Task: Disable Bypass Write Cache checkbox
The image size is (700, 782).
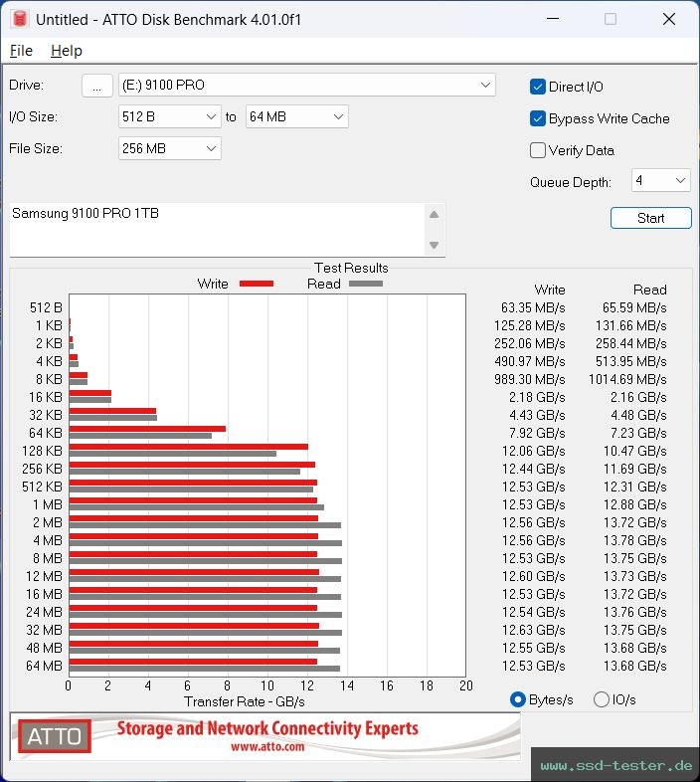Action: click(x=538, y=118)
